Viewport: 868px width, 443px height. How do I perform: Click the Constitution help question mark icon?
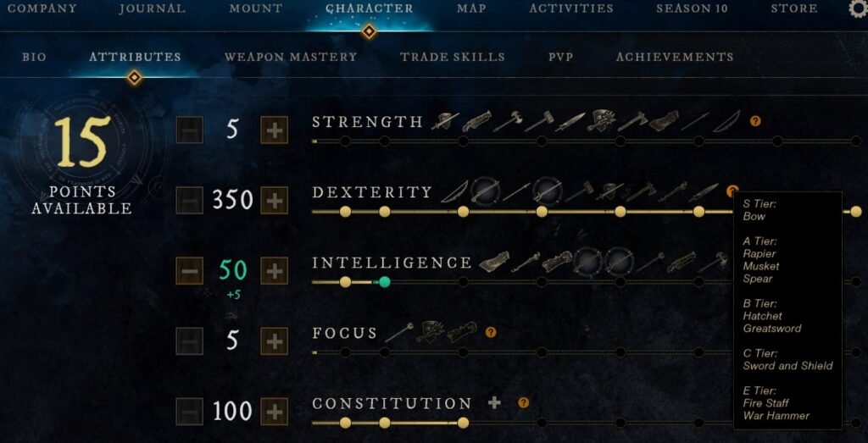[x=523, y=403]
